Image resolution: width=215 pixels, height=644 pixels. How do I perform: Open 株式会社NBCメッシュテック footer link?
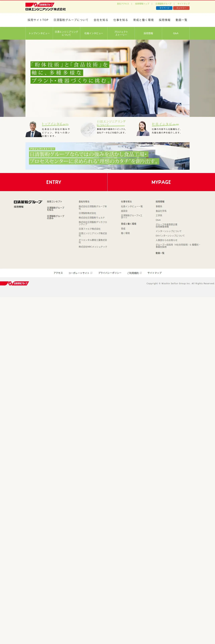[x=93, y=247]
